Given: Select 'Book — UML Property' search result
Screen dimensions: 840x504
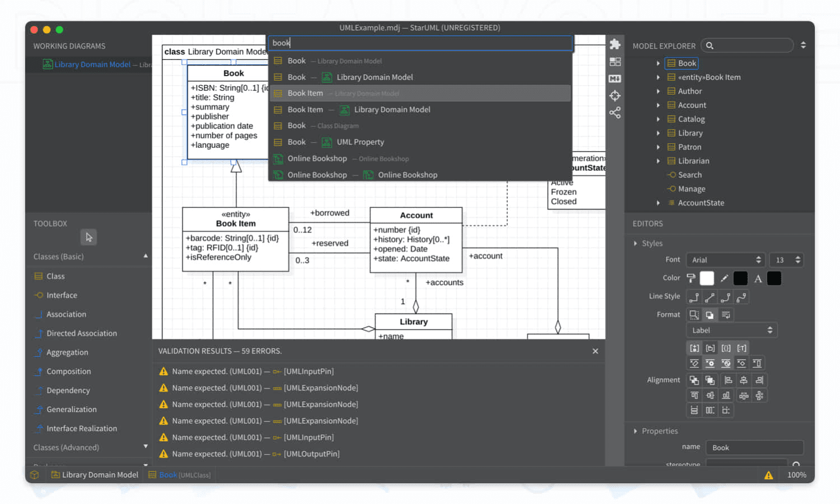Looking at the screenshot, I should [x=420, y=142].
